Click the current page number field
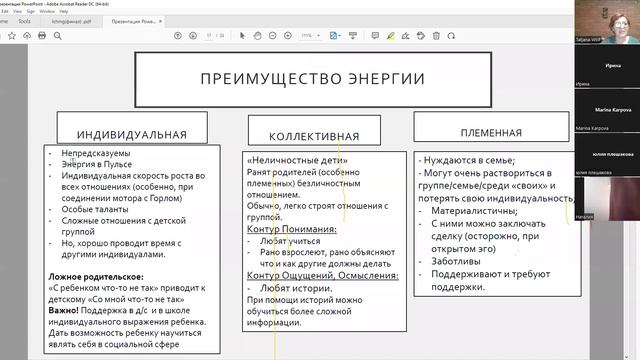 (x=209, y=36)
